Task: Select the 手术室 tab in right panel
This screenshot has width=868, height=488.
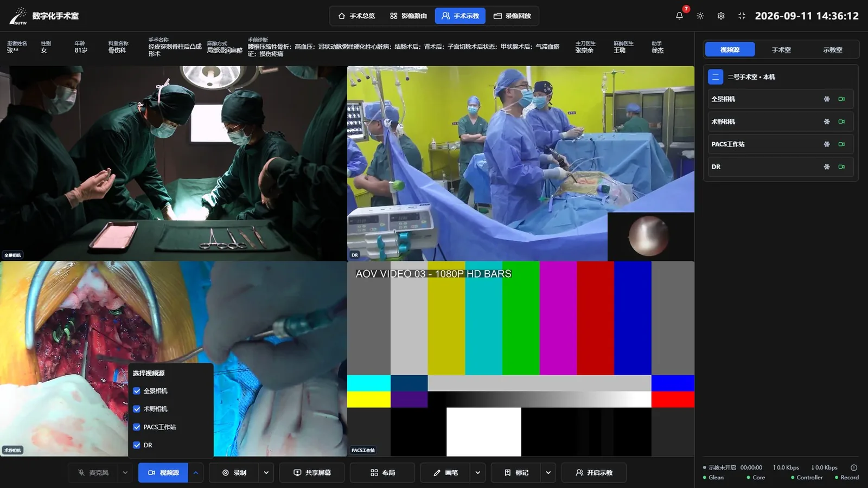Action: 781,49
